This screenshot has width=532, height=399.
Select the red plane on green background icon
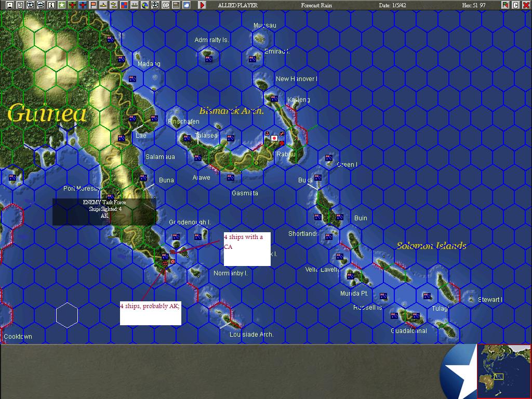click(72, 5)
